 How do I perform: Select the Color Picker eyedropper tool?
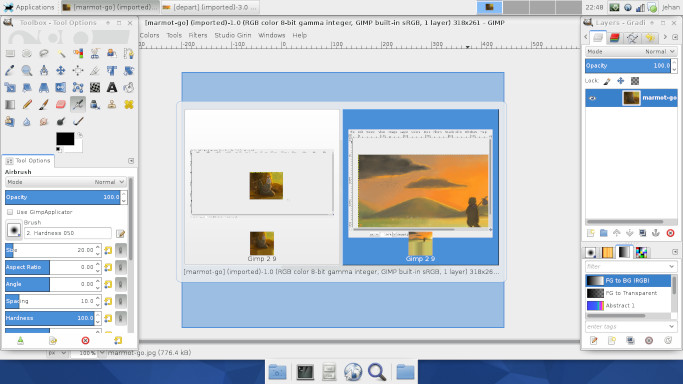[x=10, y=71]
